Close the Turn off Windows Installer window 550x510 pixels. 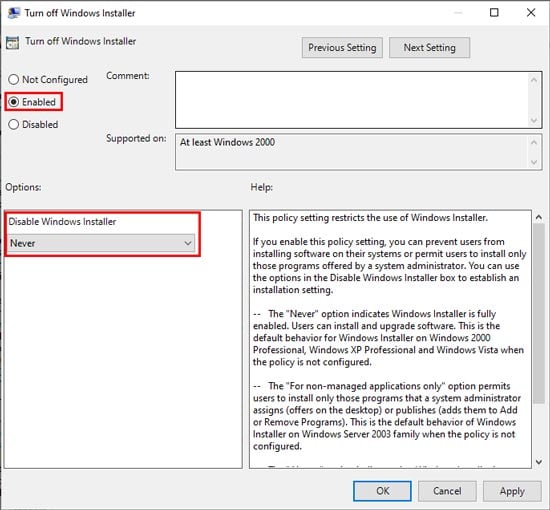[531, 13]
